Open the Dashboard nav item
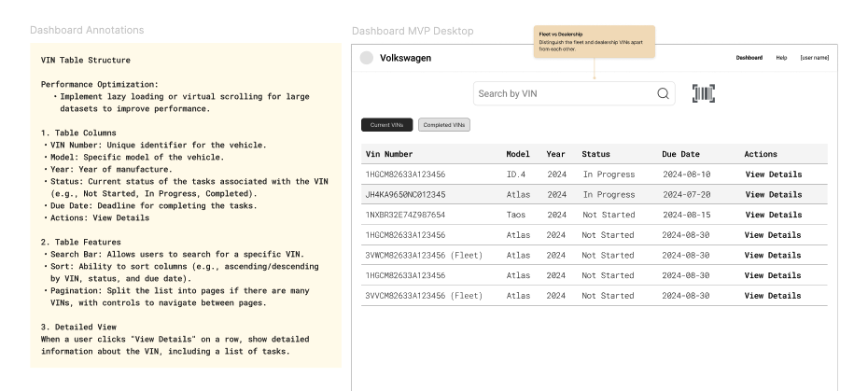The width and height of the screenshot is (868, 391). (x=749, y=58)
